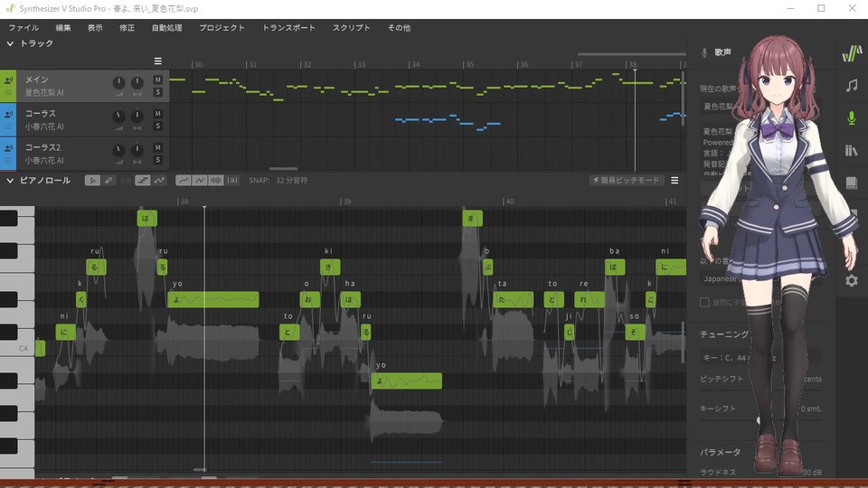This screenshot has height=488, width=868.
Task: Open the ファイル menu
Action: (24, 28)
